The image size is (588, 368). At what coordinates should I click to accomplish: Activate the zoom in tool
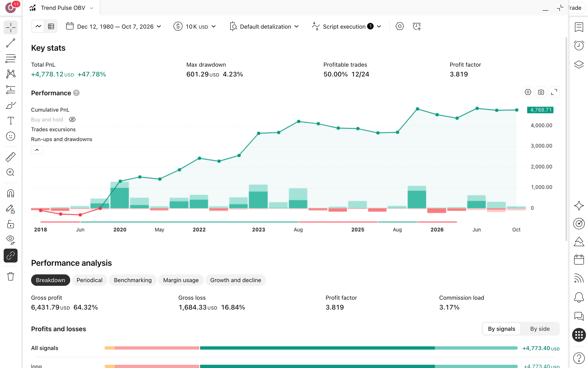[x=11, y=173]
